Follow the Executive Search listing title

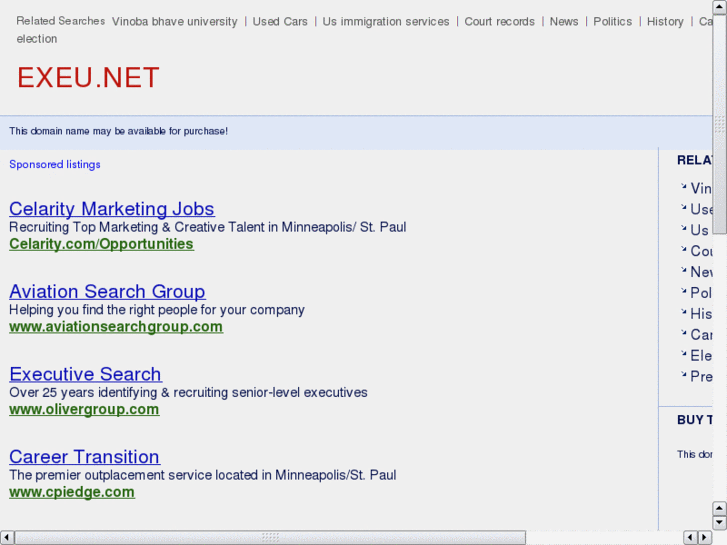pyautogui.click(x=85, y=374)
